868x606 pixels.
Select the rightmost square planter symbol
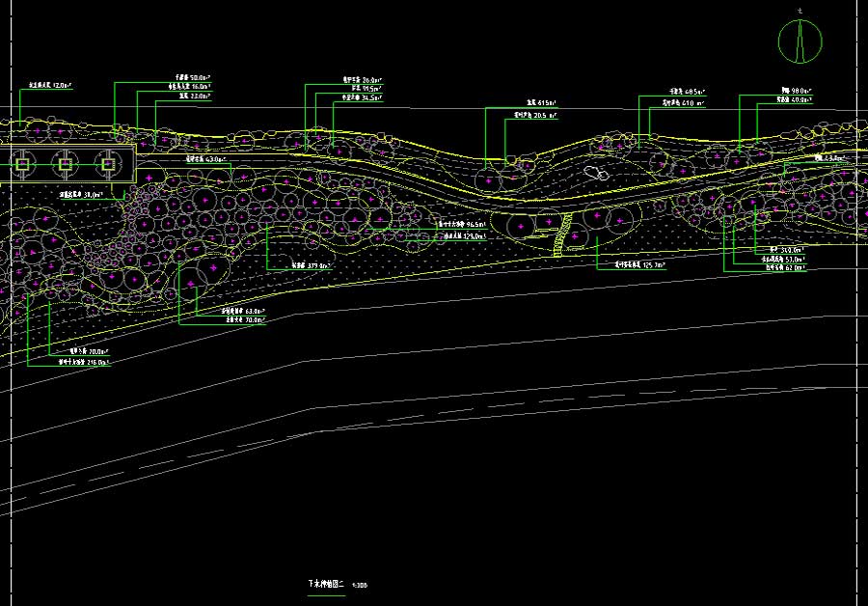point(107,165)
